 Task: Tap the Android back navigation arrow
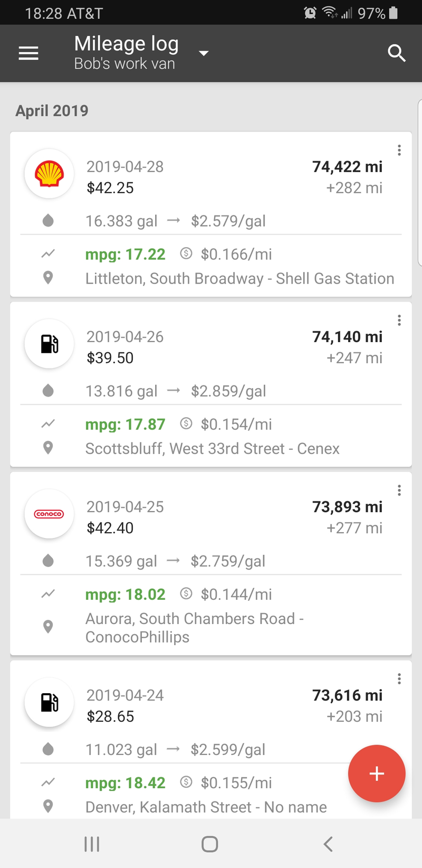point(328,844)
